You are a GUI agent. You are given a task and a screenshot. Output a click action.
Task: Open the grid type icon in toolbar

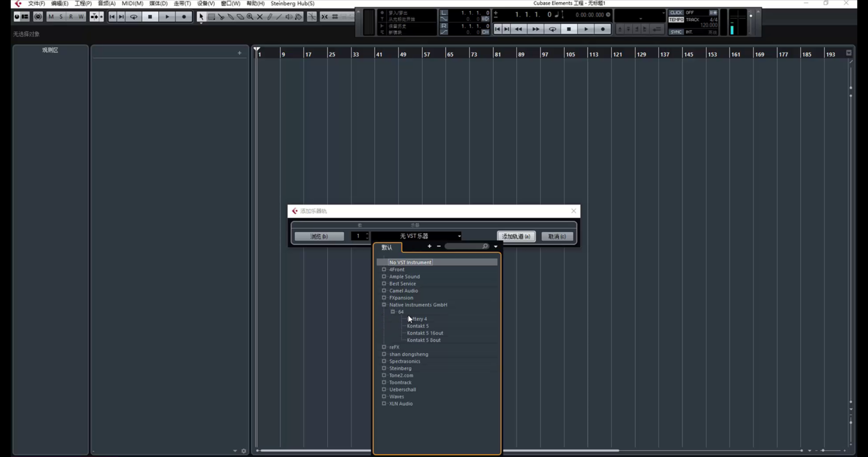(335, 17)
